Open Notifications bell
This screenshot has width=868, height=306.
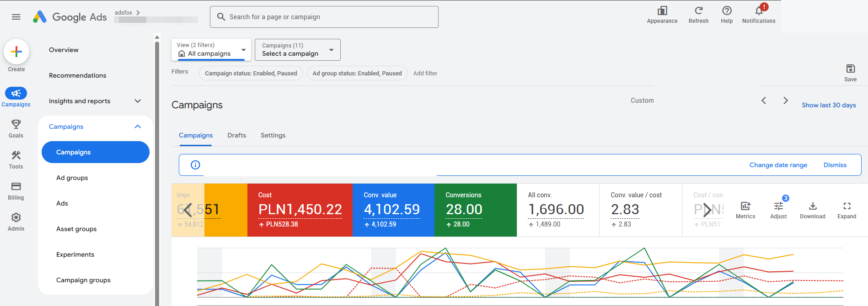click(x=759, y=15)
